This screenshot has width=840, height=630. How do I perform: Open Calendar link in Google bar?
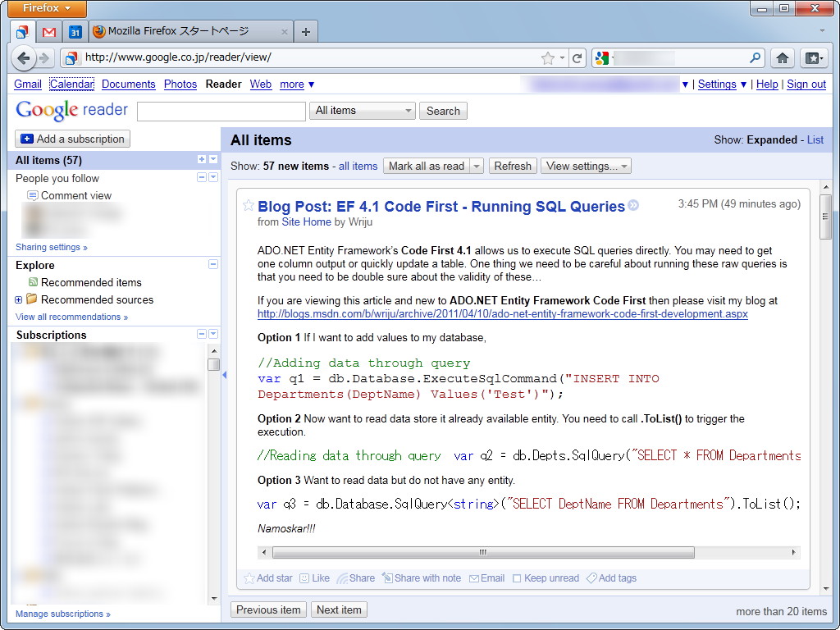point(72,84)
